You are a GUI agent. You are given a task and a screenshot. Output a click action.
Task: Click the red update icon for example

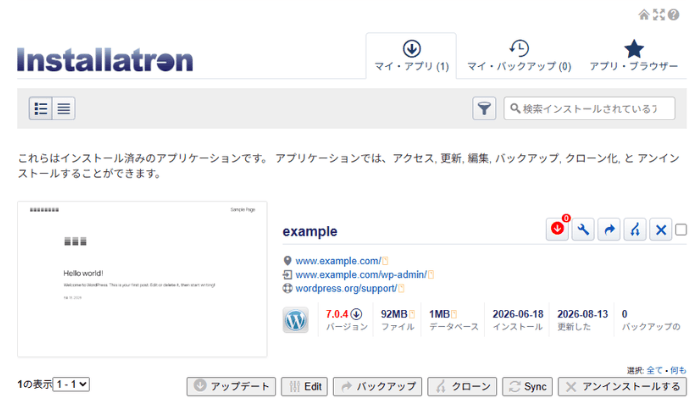[x=557, y=229]
